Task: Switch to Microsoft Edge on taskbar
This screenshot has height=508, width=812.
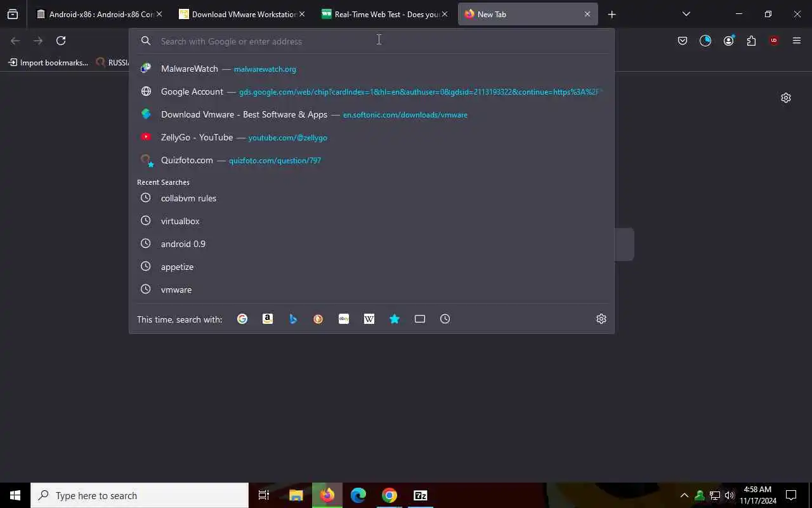Action: (x=358, y=495)
